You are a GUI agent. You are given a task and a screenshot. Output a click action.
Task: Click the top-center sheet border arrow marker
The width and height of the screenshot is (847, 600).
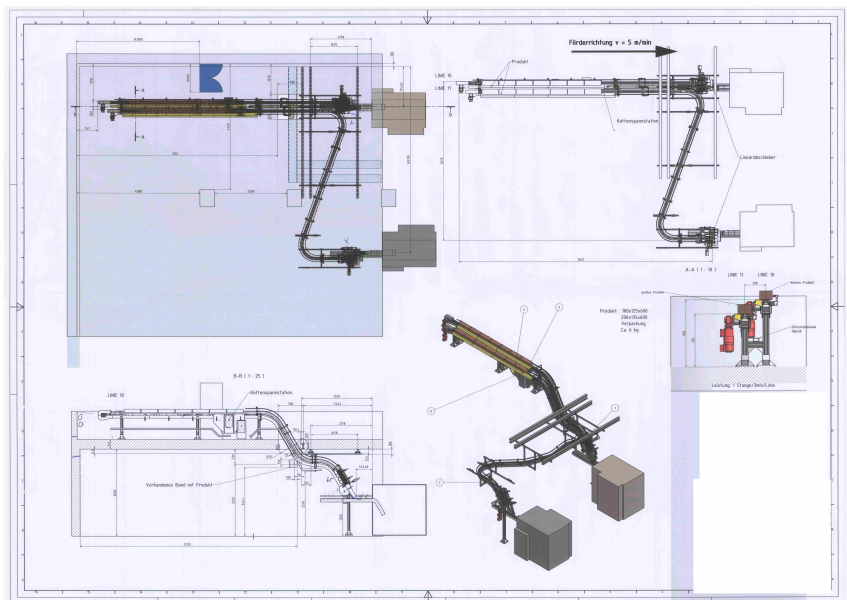428,17
